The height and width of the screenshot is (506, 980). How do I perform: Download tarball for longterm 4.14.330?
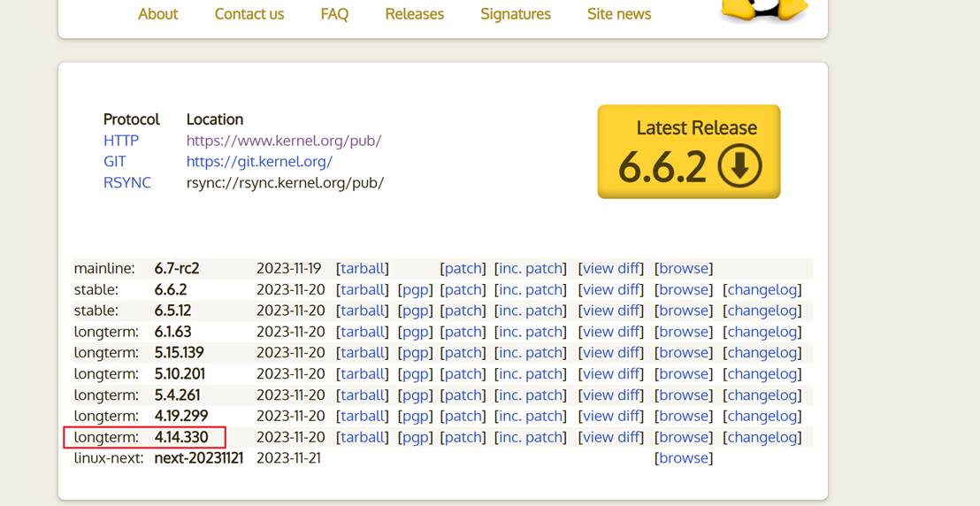363,437
